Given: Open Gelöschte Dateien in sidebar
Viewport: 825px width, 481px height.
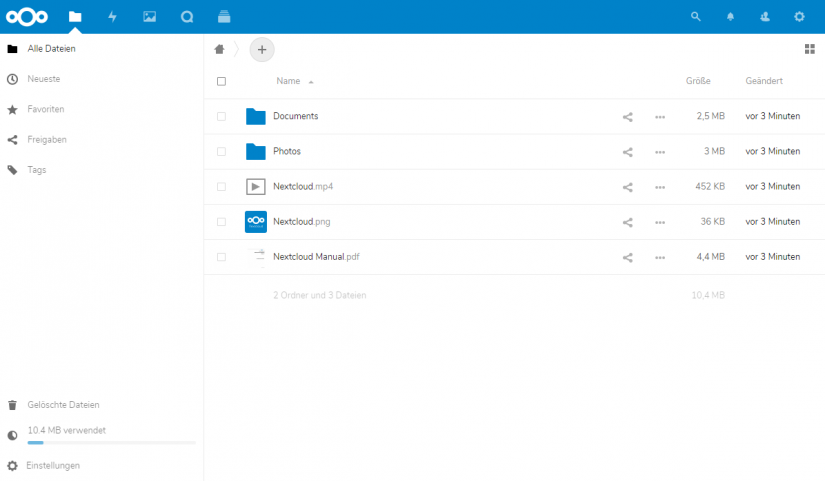Looking at the screenshot, I should pos(63,405).
